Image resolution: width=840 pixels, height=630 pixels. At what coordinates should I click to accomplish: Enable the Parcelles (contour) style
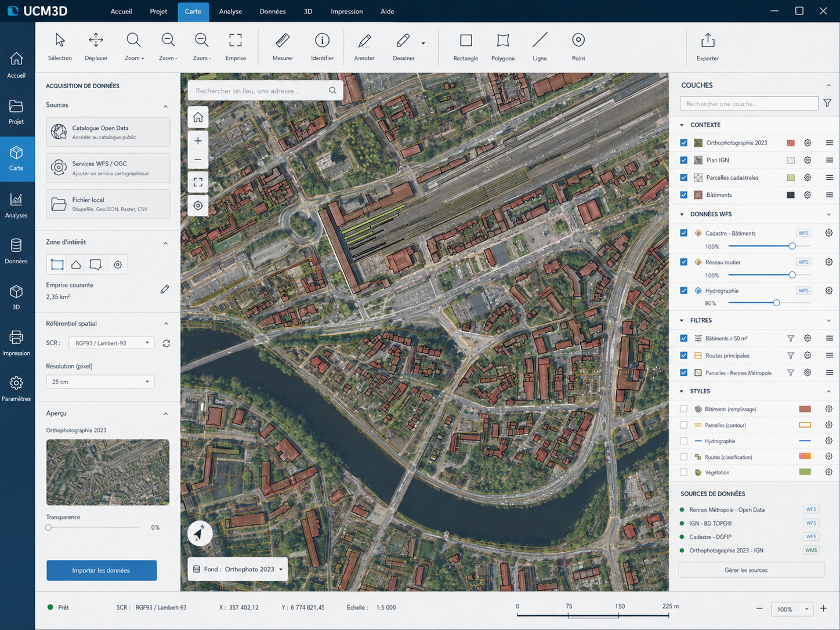[684, 425]
